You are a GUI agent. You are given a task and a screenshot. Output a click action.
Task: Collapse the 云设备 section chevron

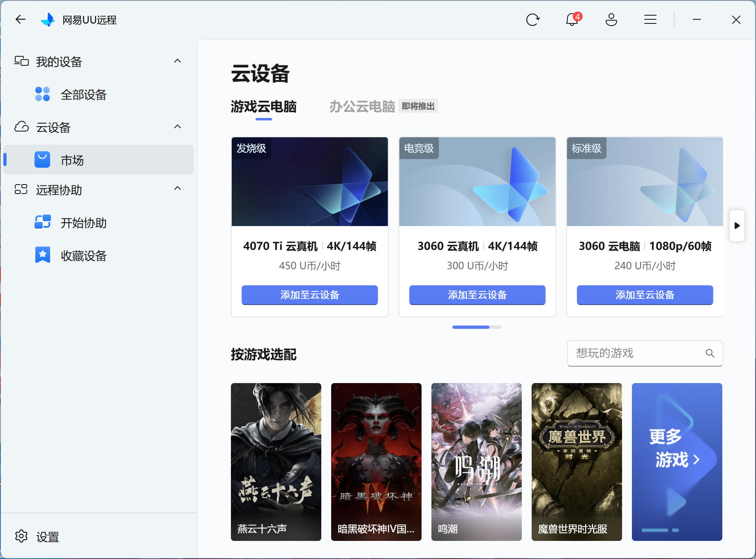(x=177, y=127)
